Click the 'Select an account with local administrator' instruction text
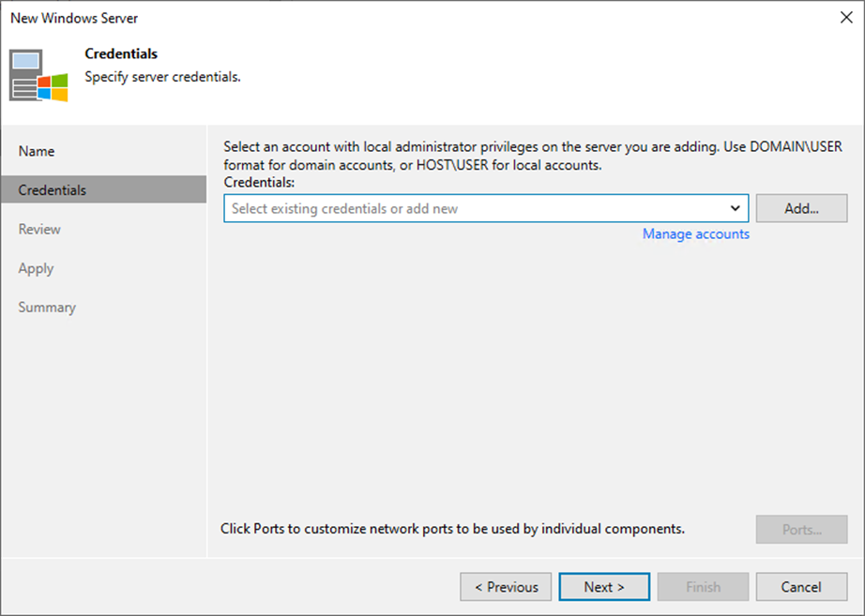 (532, 156)
